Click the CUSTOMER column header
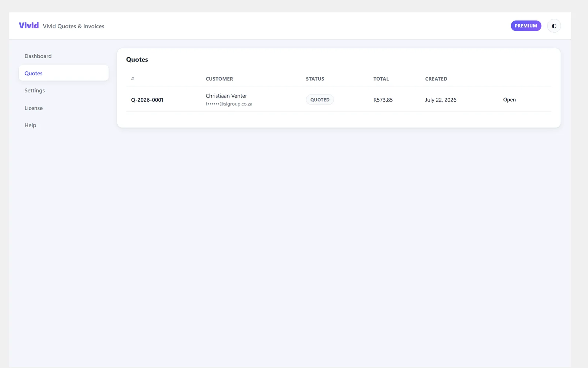Screen dimensions: 588x368 point(219,79)
